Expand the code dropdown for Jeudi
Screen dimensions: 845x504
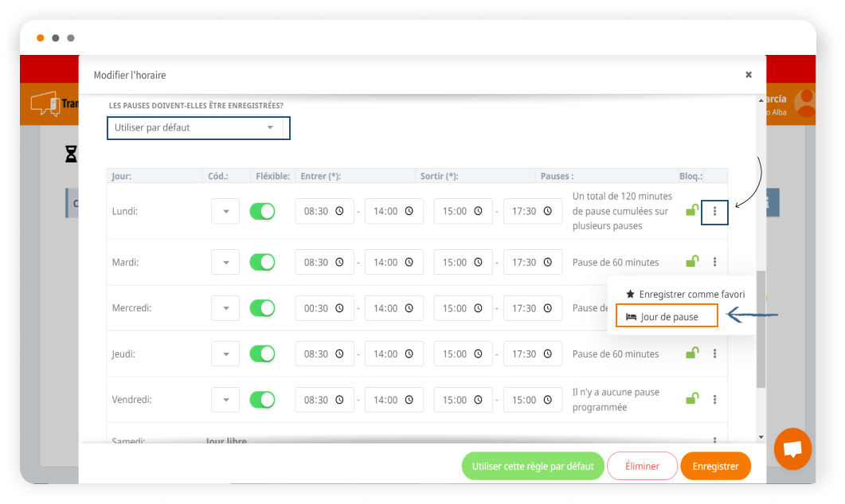coord(225,354)
